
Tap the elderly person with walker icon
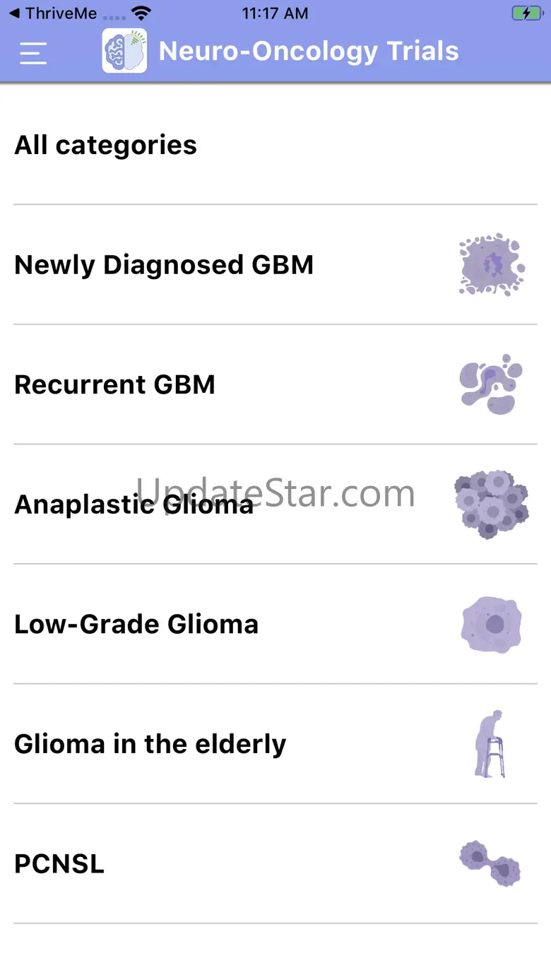(491, 744)
